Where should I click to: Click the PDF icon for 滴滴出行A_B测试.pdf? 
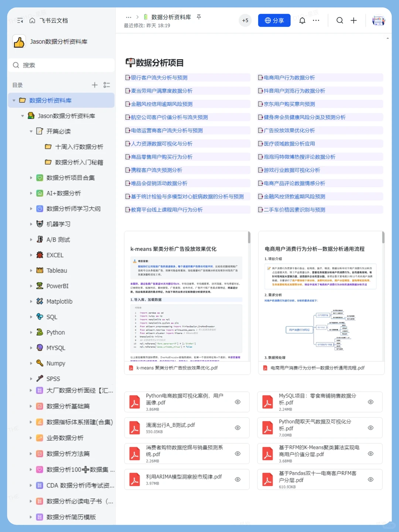coord(134,428)
